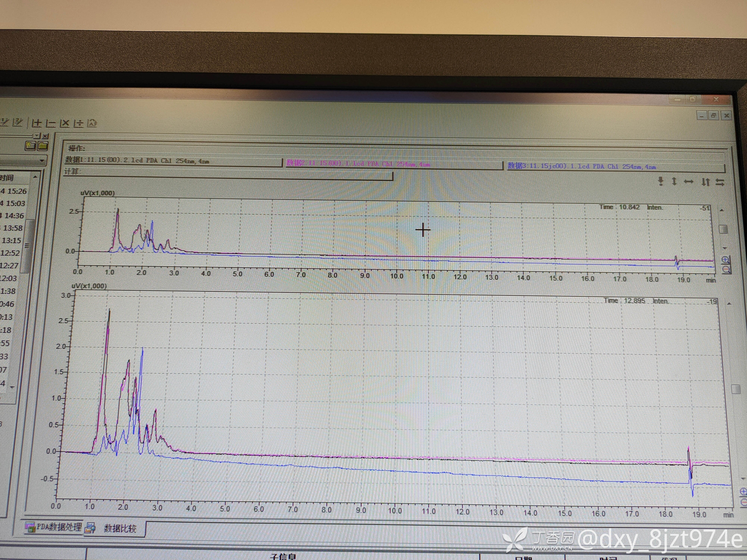
Task: Click the lower chart's vertical scrollbar thumb
Action: pos(736,389)
